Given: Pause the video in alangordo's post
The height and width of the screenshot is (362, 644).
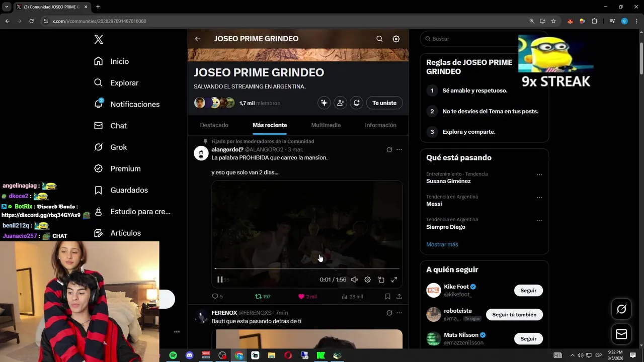Looking at the screenshot, I should (220, 280).
